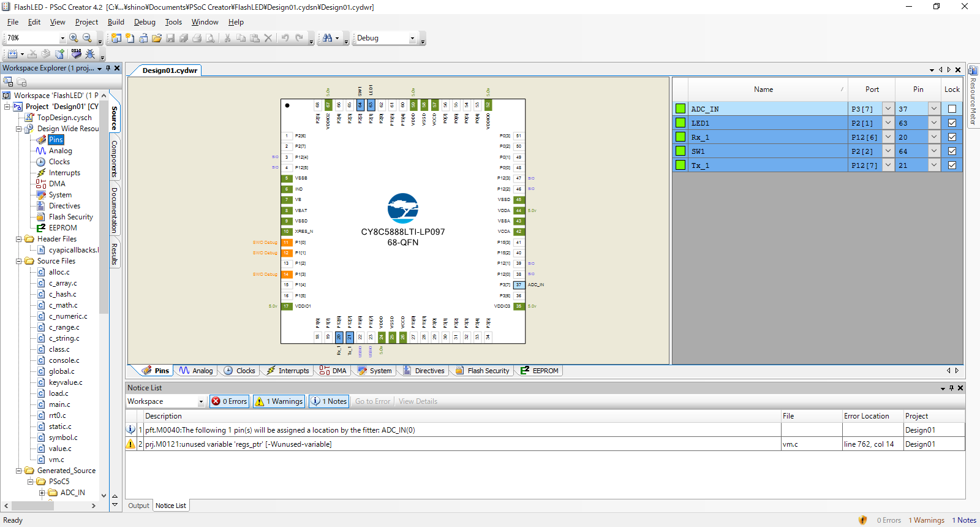Viewport: 980px width, 527px height.
Task: Click the 1 Warnings filter button
Action: tap(279, 401)
